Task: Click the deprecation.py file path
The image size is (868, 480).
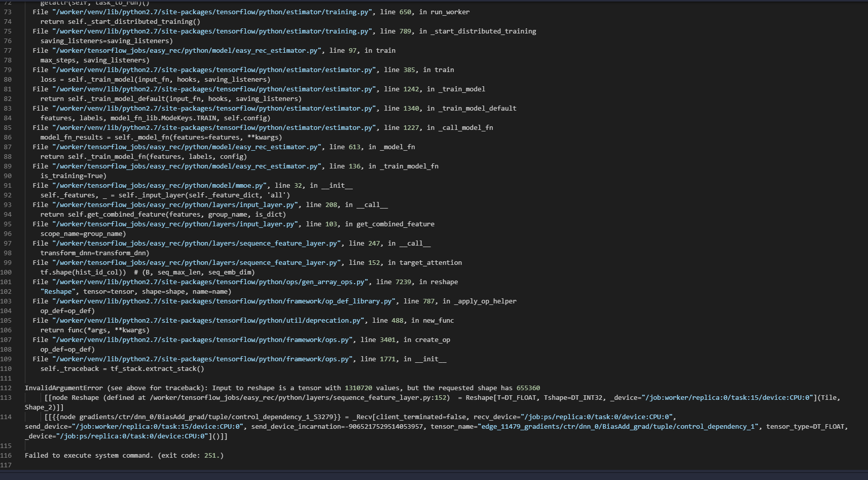Action: coord(208,320)
